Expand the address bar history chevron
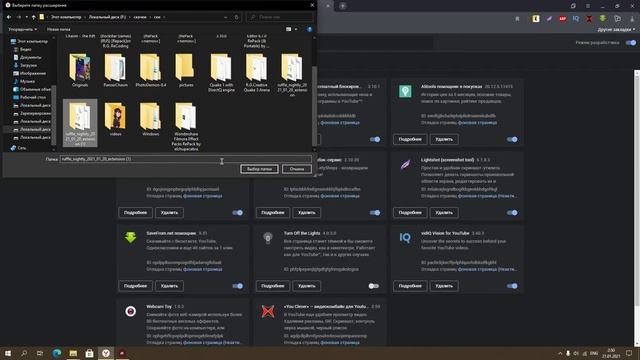This screenshot has height=360, width=640. tap(225, 17)
